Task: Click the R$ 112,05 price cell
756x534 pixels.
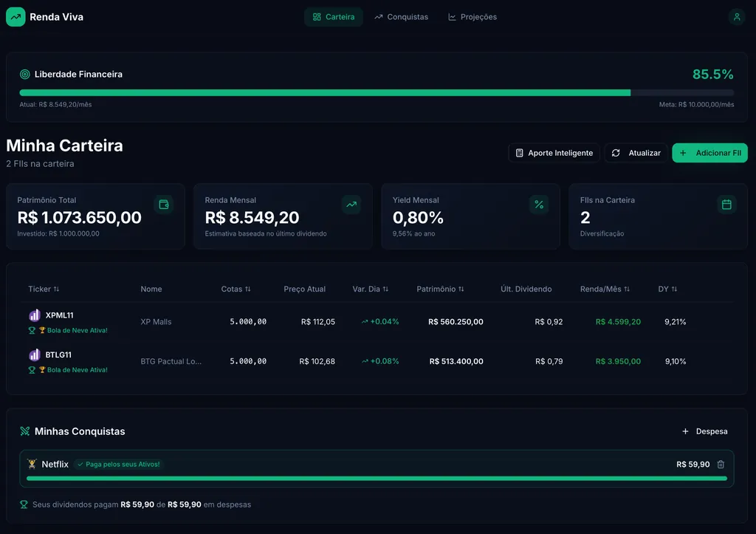Action: (317, 322)
